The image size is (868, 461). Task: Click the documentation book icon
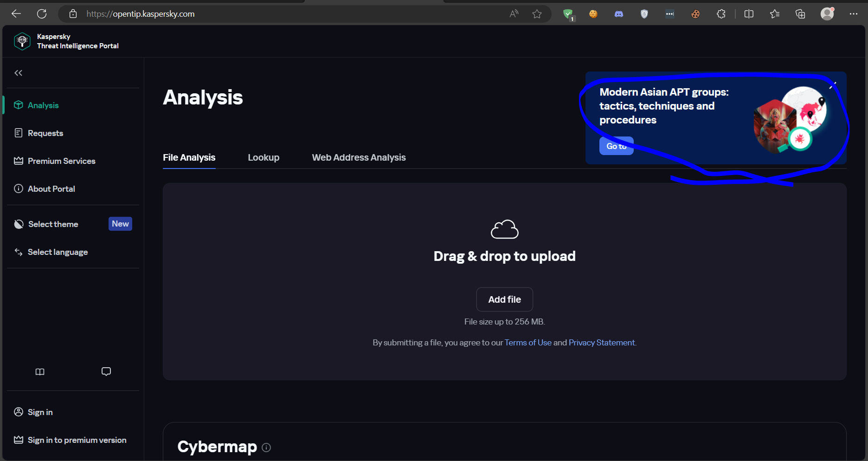coord(40,371)
